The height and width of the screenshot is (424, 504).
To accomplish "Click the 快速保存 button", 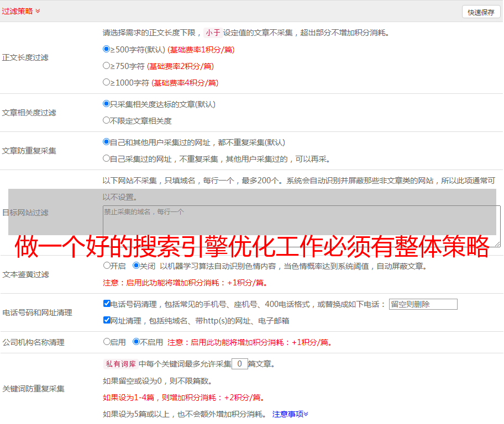I will 481,12.
